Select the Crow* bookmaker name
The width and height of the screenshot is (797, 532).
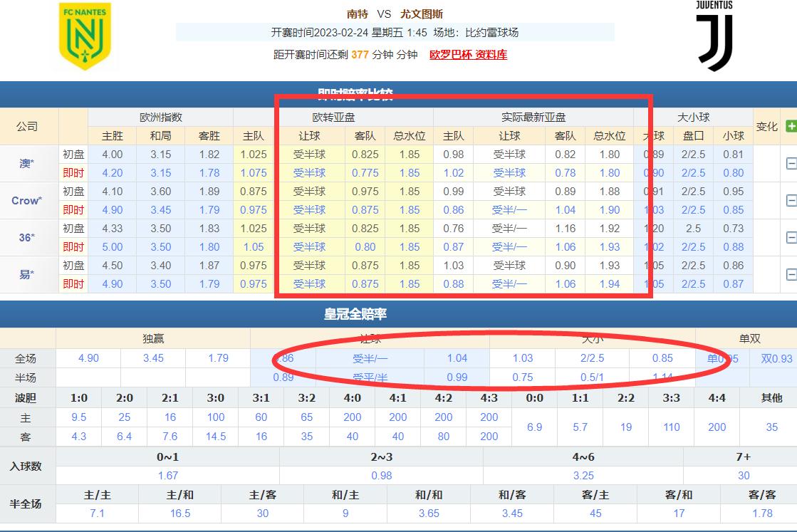27,200
